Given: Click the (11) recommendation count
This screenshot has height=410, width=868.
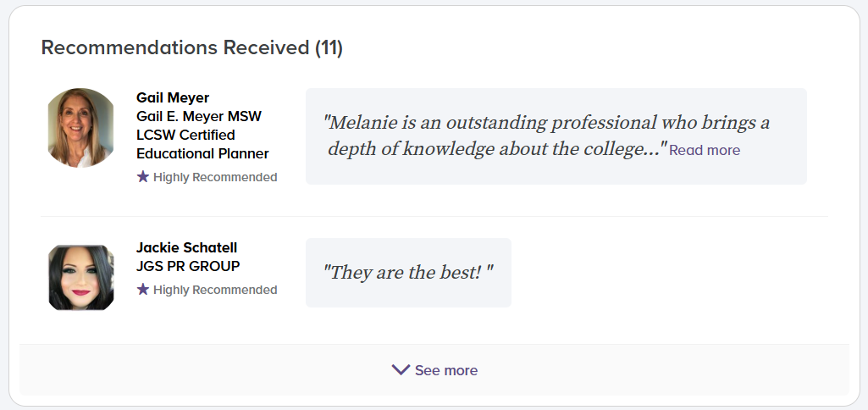Looking at the screenshot, I should tap(329, 47).
